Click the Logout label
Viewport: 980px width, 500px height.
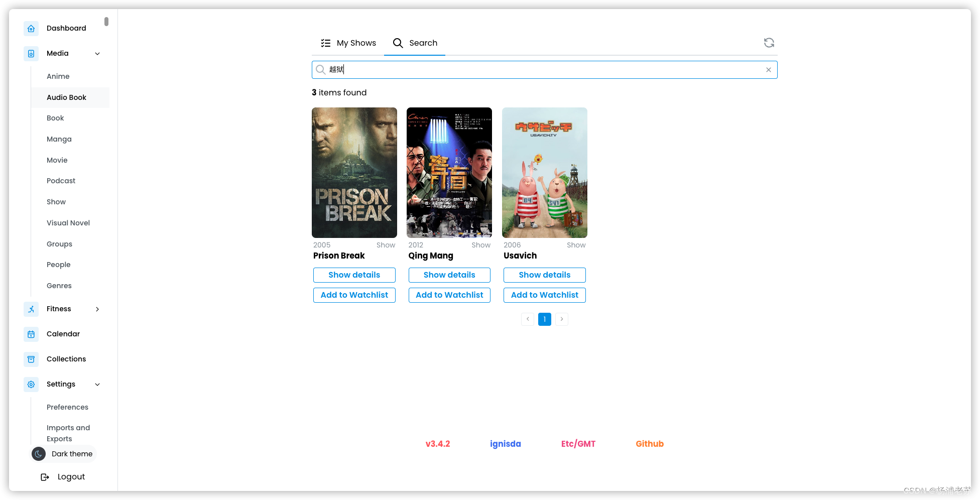71,477
